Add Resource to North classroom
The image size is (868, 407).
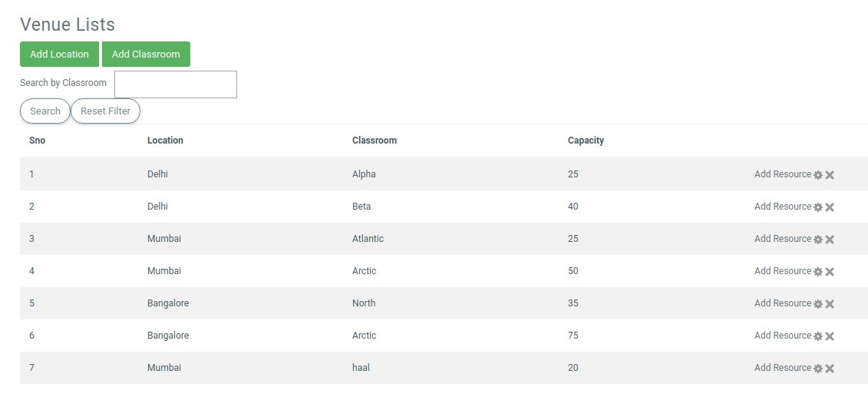[782, 303]
